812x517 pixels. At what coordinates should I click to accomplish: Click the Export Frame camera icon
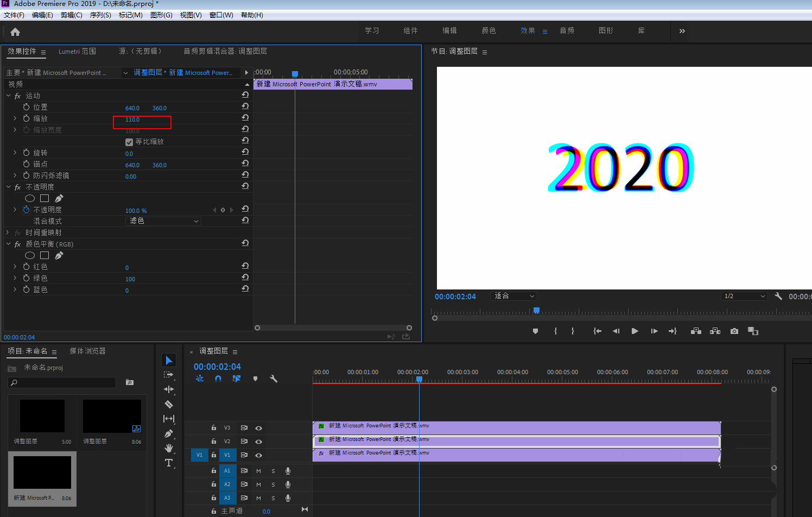click(x=734, y=331)
